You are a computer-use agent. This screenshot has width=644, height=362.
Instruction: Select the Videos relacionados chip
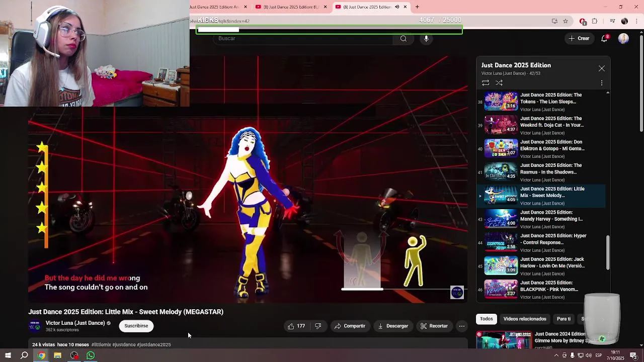tap(525, 319)
